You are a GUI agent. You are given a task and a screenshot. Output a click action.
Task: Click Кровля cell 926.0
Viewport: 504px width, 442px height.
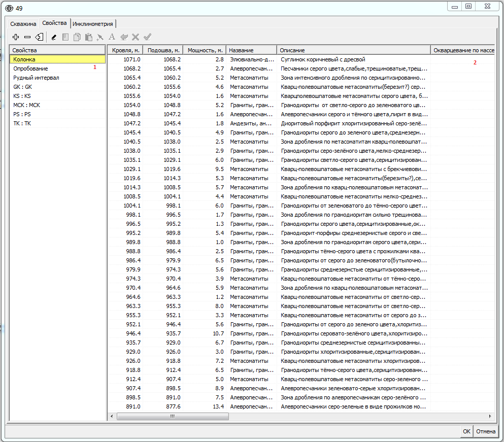click(125, 361)
